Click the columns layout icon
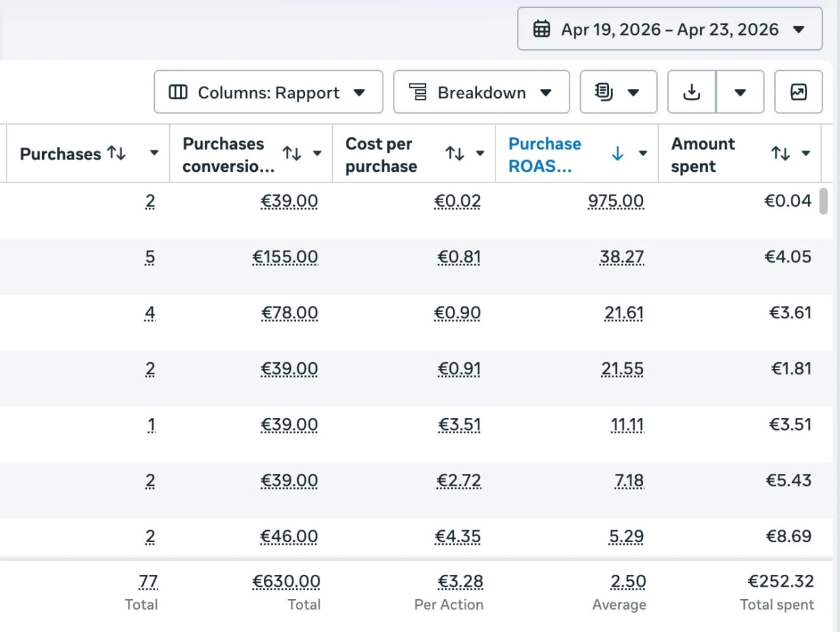The height and width of the screenshot is (632, 840). [x=178, y=92]
